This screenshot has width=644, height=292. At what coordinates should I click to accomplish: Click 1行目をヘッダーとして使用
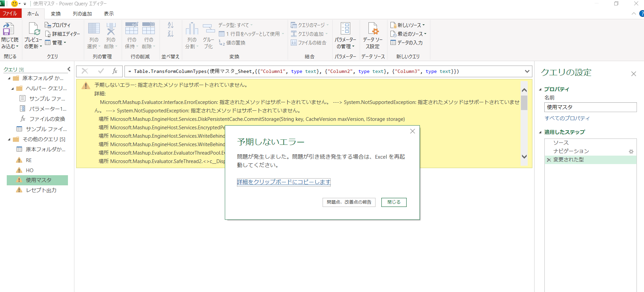pyautogui.click(x=252, y=34)
